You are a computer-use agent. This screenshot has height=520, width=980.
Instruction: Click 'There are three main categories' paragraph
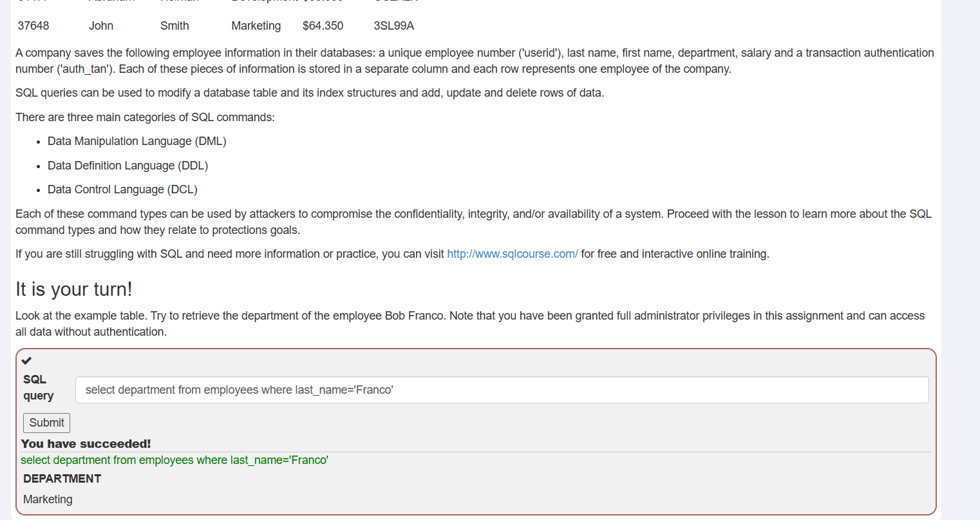coord(145,117)
